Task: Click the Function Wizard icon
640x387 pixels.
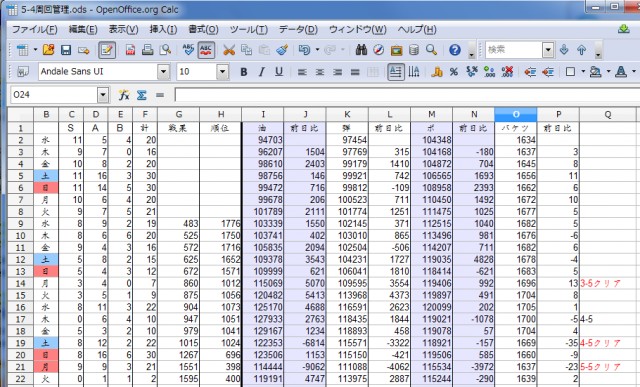Action: click(124, 95)
